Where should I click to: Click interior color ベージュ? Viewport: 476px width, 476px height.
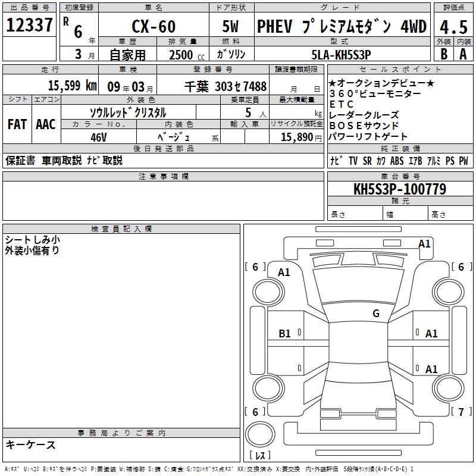tap(174, 137)
